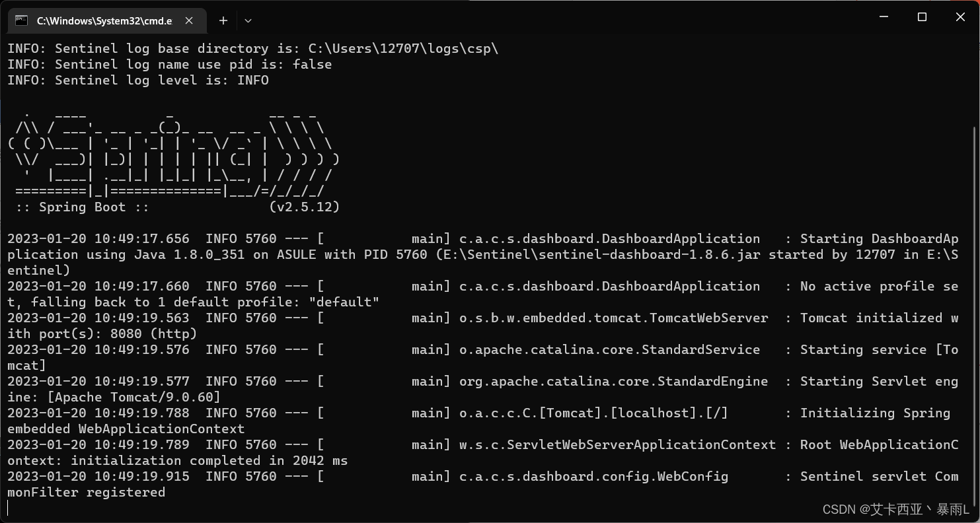Click the 'initialization completed in 2042 ms' text

[x=209, y=460]
